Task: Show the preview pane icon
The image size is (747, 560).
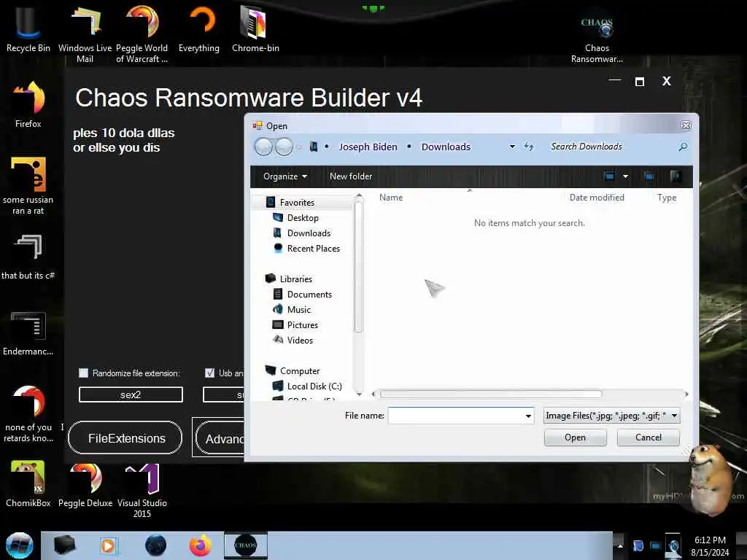Action: 649,176
